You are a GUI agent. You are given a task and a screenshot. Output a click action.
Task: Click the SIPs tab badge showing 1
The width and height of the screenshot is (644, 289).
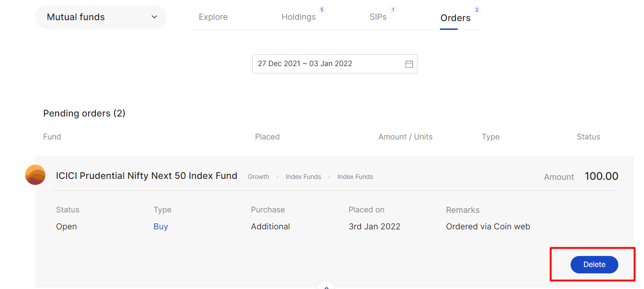click(393, 10)
